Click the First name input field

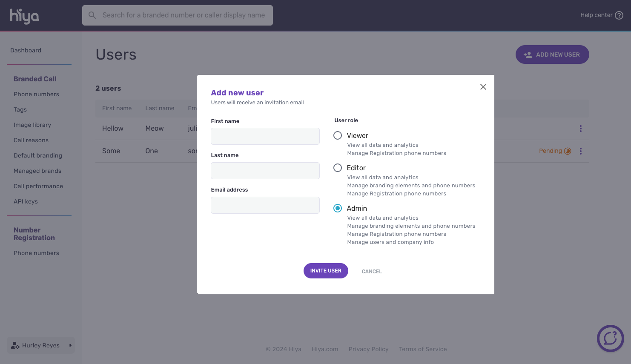[x=265, y=136]
